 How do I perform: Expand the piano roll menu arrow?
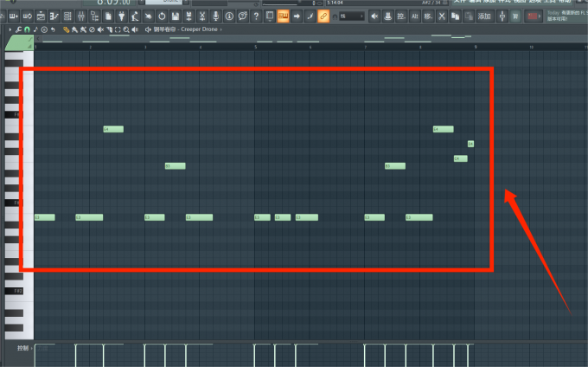[10, 29]
